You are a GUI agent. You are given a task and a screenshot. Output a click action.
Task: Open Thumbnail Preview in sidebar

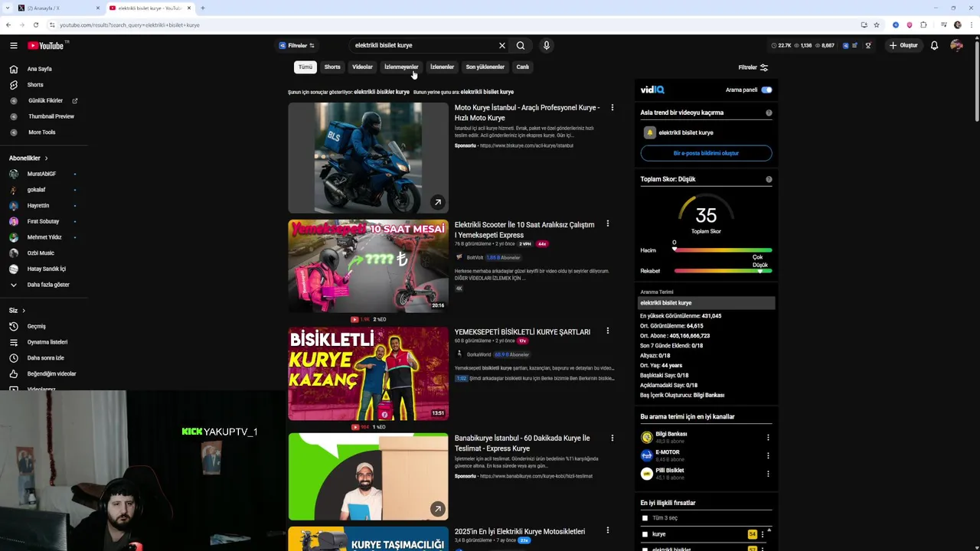(51, 116)
